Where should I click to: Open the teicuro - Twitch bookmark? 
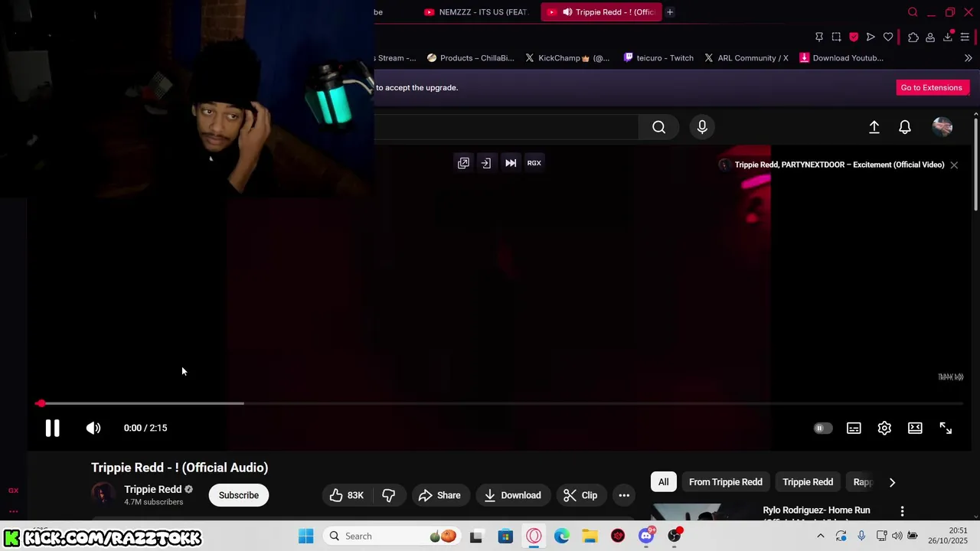658,58
